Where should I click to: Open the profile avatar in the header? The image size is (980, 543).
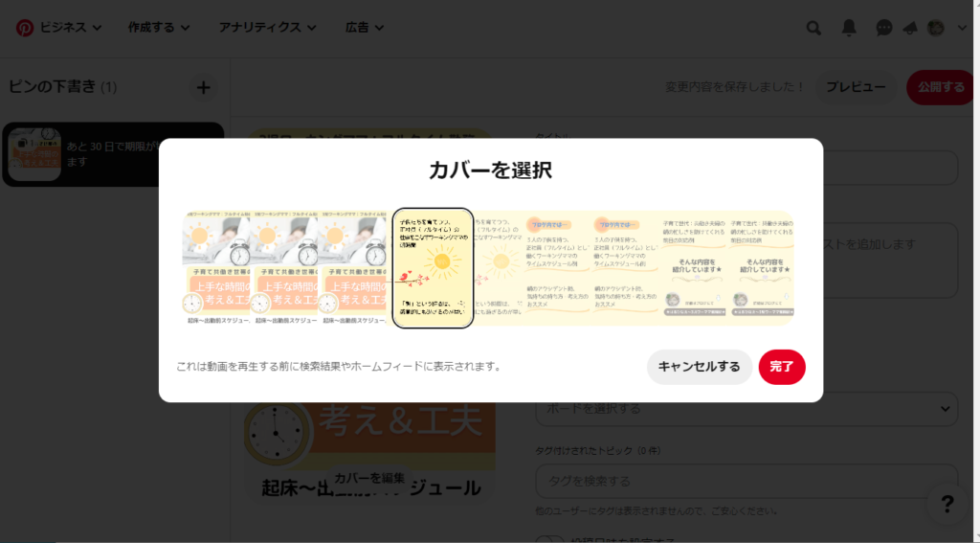936,28
